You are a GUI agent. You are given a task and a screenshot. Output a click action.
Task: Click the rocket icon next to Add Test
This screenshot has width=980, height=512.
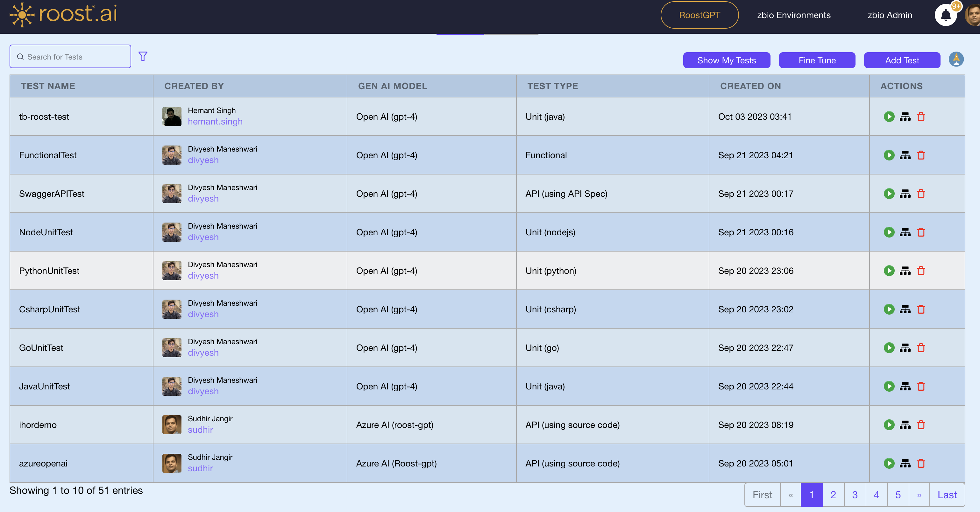pos(956,59)
